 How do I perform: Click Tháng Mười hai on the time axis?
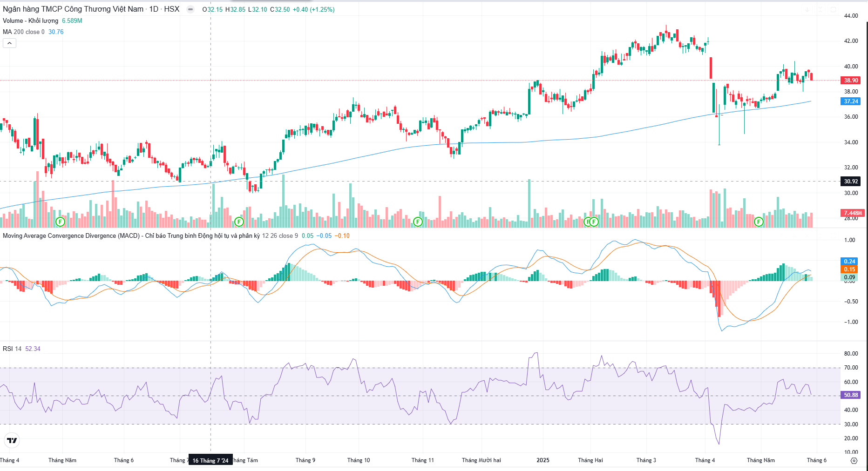[481, 460]
